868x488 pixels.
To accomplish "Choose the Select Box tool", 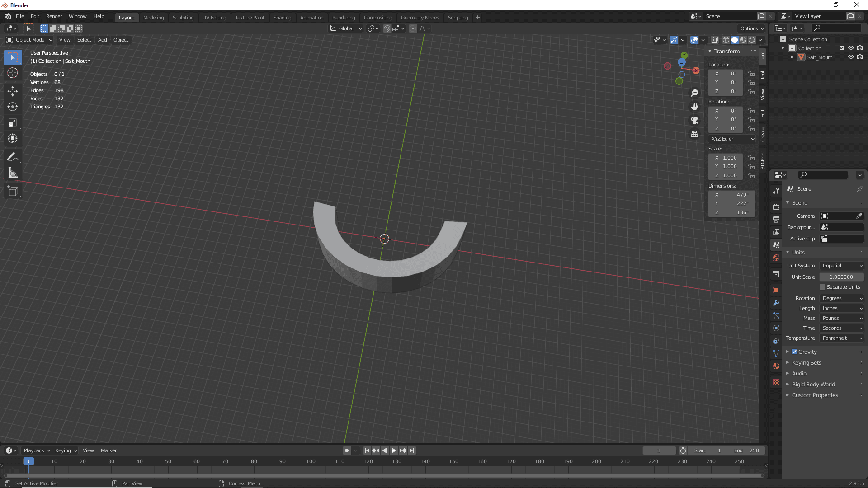I will tap(13, 57).
